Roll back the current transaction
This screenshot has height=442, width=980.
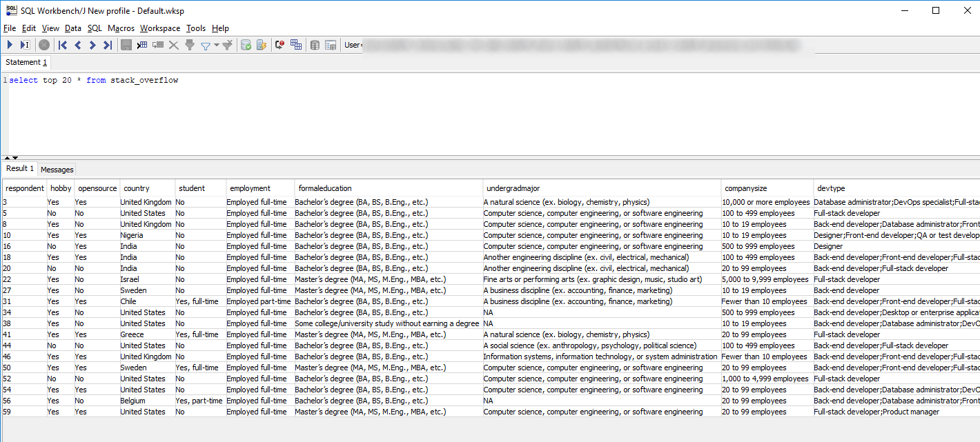[262, 45]
